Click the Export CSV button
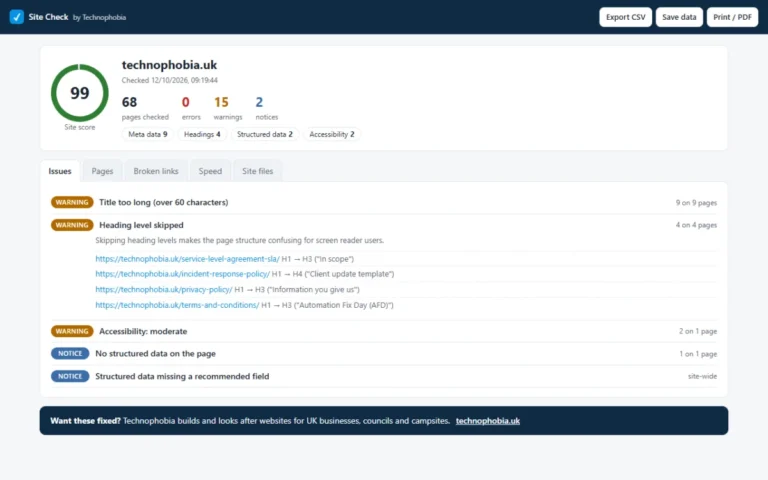This screenshot has height=480, width=768. pyautogui.click(x=625, y=17)
